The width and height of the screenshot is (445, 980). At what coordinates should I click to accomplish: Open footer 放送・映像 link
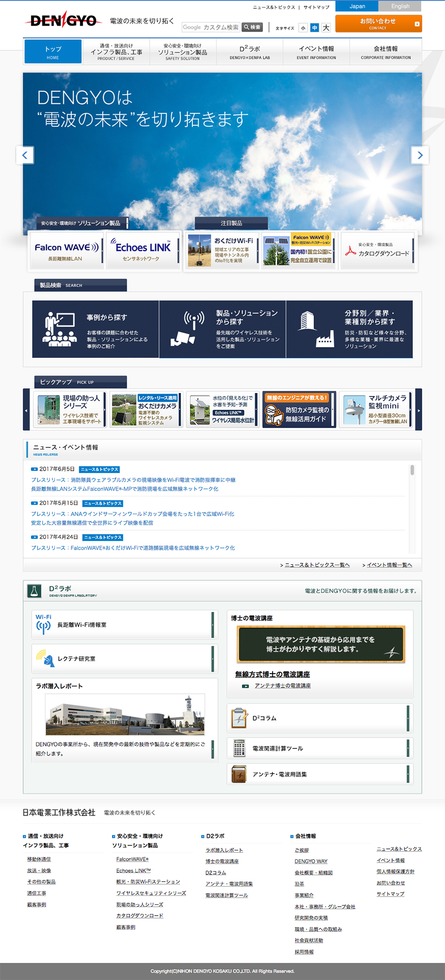39,871
